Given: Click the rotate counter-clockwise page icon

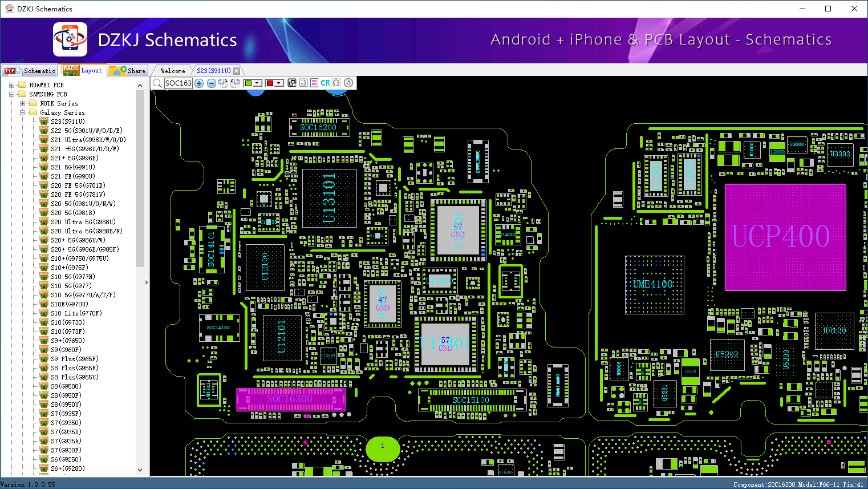Looking at the screenshot, I should pos(235,83).
